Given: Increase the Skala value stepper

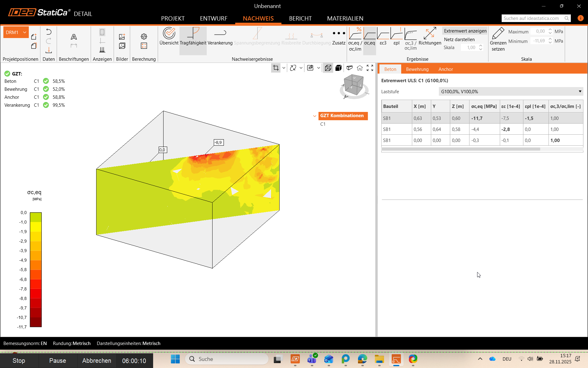Looking at the screenshot, I should click(x=481, y=46).
